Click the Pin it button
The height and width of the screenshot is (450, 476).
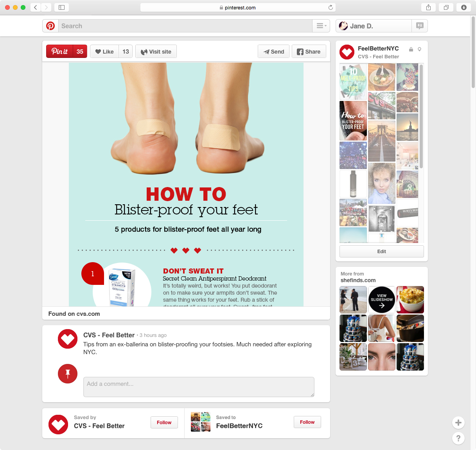click(59, 51)
